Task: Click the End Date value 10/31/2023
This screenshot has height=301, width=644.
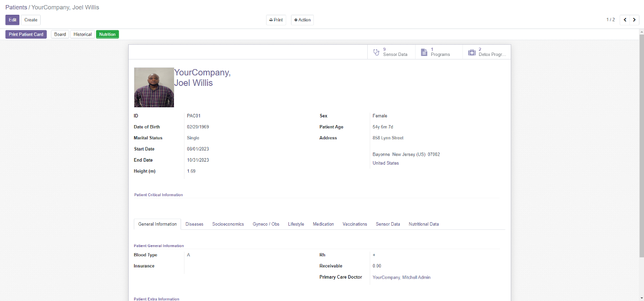Action: 198,160
